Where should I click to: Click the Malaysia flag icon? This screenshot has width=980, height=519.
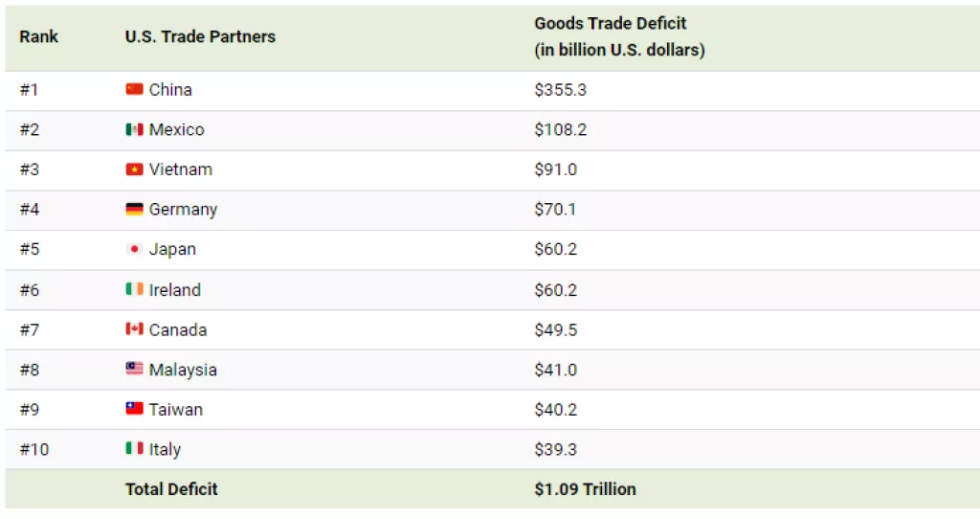coord(134,369)
